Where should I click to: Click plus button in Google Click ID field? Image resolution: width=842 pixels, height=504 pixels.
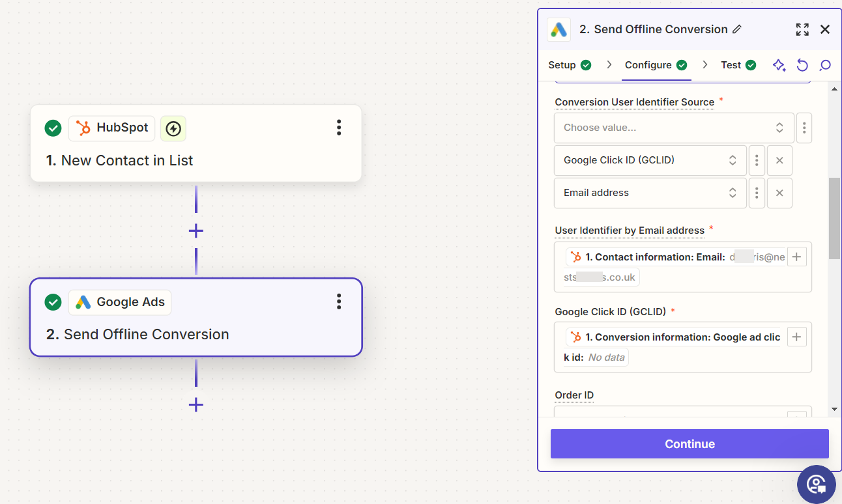click(x=797, y=337)
